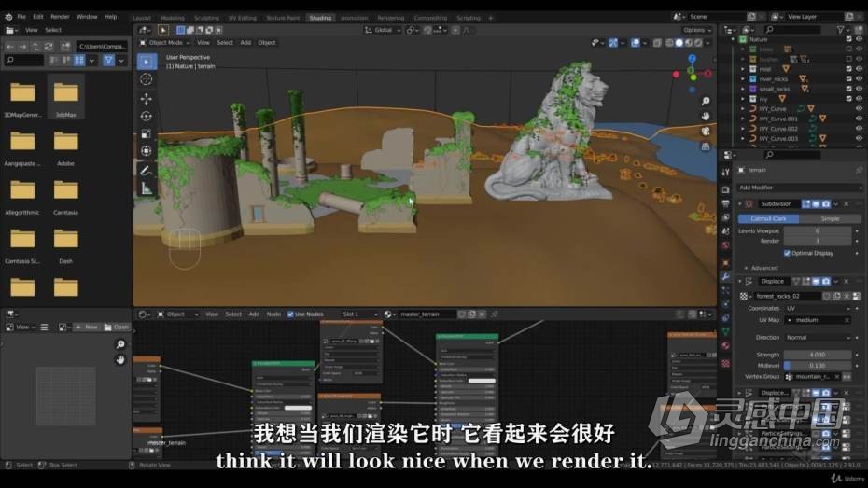Hide IVY_Curve.001 with eye icon
The width and height of the screenshot is (868, 488).
[859, 119]
